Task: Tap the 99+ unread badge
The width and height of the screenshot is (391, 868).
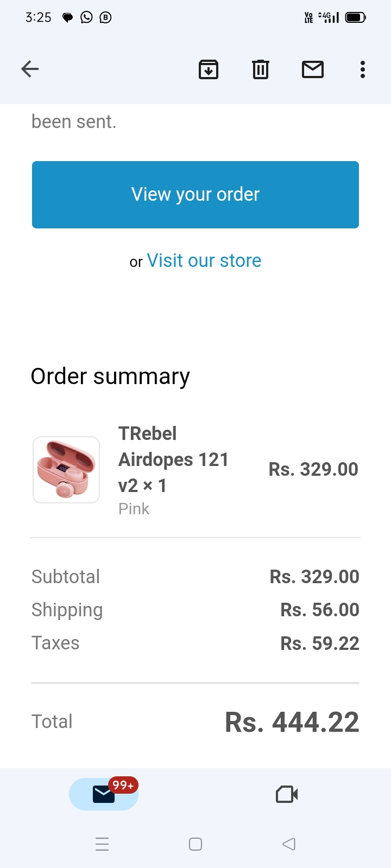Action: tap(123, 785)
